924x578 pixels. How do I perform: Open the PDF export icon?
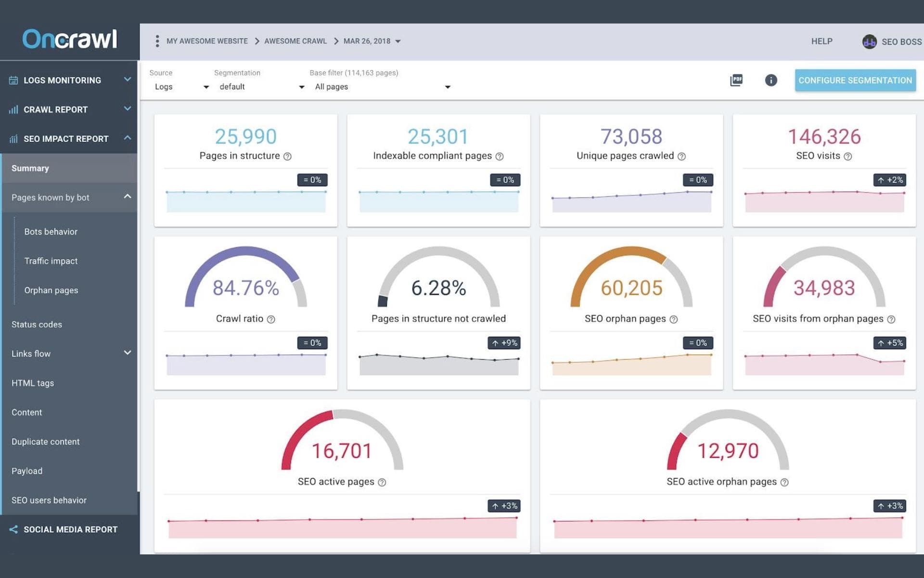point(737,80)
